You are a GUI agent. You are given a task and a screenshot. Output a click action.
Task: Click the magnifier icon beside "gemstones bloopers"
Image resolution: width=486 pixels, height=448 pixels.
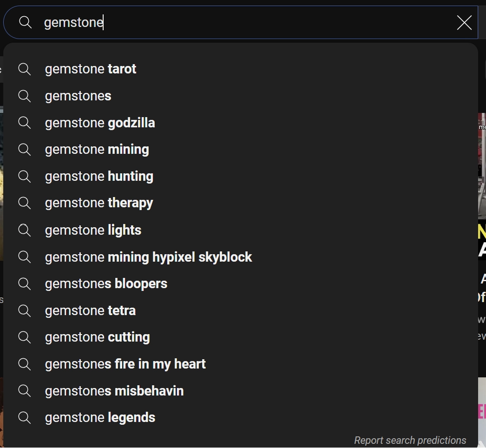(x=24, y=283)
